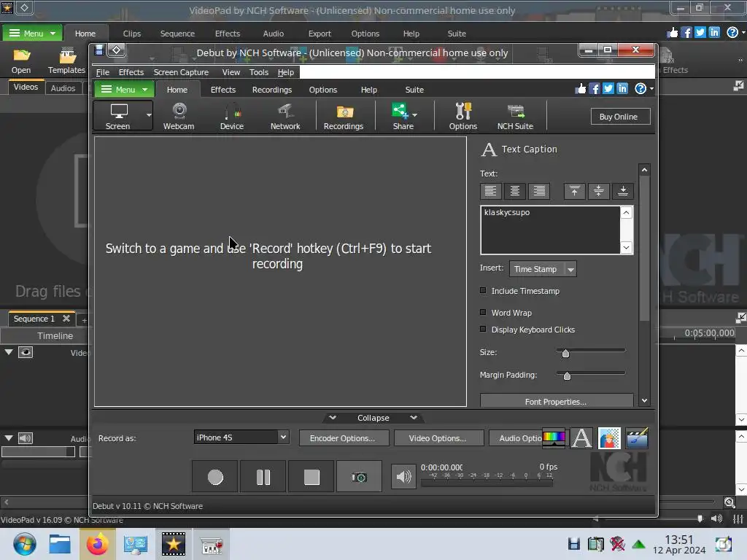Select Screen capture source in Debut
The image size is (747, 560).
[x=117, y=116]
